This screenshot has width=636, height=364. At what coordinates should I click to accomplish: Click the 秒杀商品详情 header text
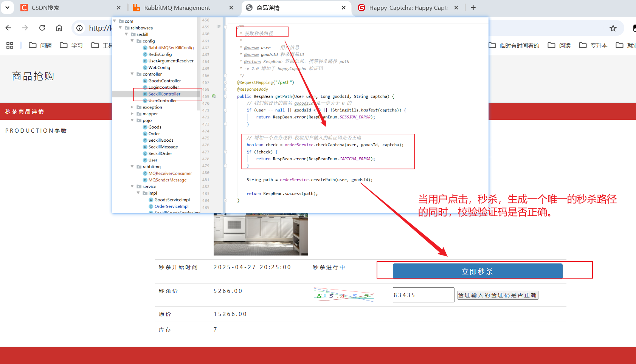click(25, 112)
